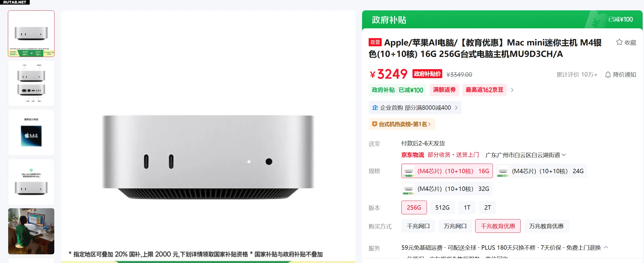Open the 满额返券 promotion tag
This screenshot has width=644, height=263.
[x=444, y=90]
